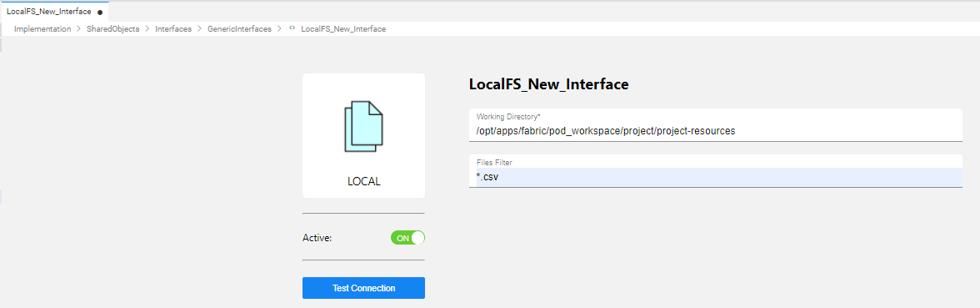Click the LOCAL file system documents icon
Viewport: 980px width, 308px height.
pos(363,126)
